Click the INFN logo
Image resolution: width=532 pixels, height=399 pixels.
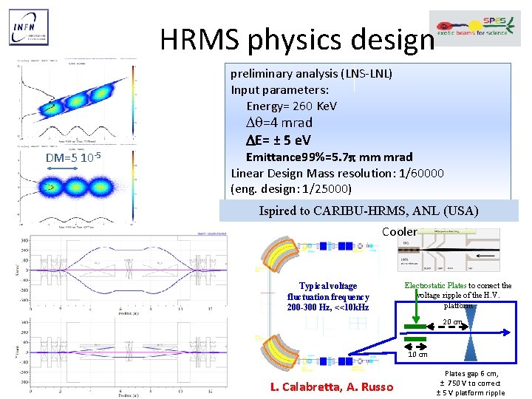[x=29, y=27]
